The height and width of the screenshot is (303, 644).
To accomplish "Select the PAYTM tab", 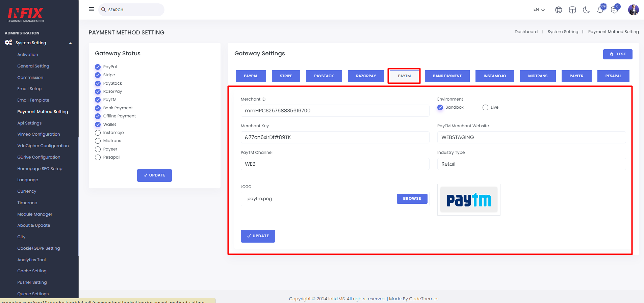I will pos(404,76).
